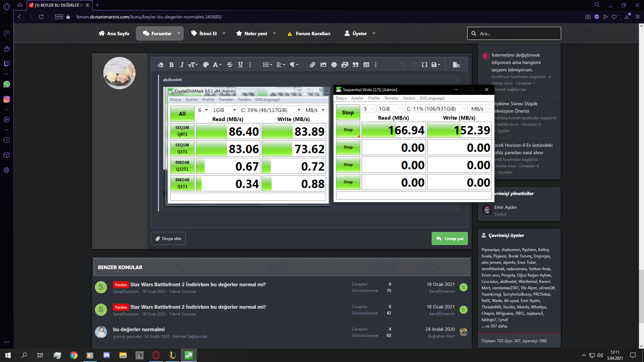Insert a quote block via quote icon
This screenshot has width=644, height=362.
click(x=356, y=65)
